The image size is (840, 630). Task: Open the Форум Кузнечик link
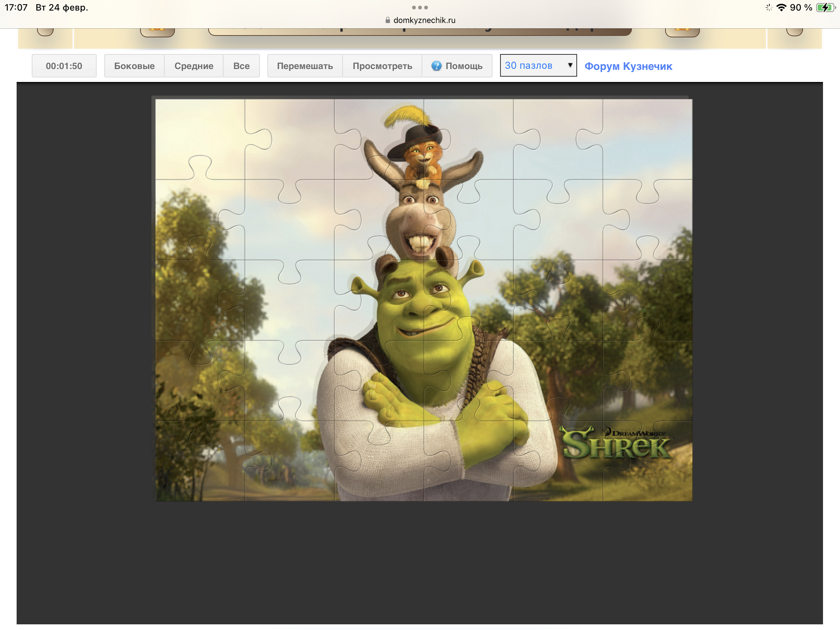(x=628, y=66)
